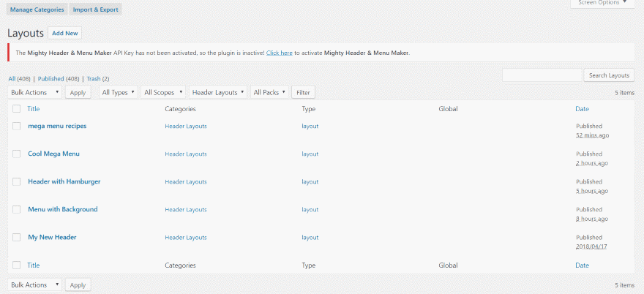Open the bottom Bulk Actions dropdown
The image size is (644, 294).
35,284
